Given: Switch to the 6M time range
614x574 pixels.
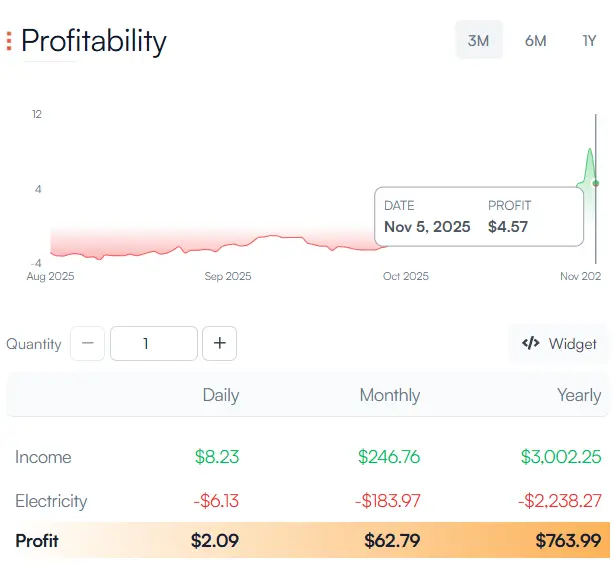Looking at the screenshot, I should point(535,41).
